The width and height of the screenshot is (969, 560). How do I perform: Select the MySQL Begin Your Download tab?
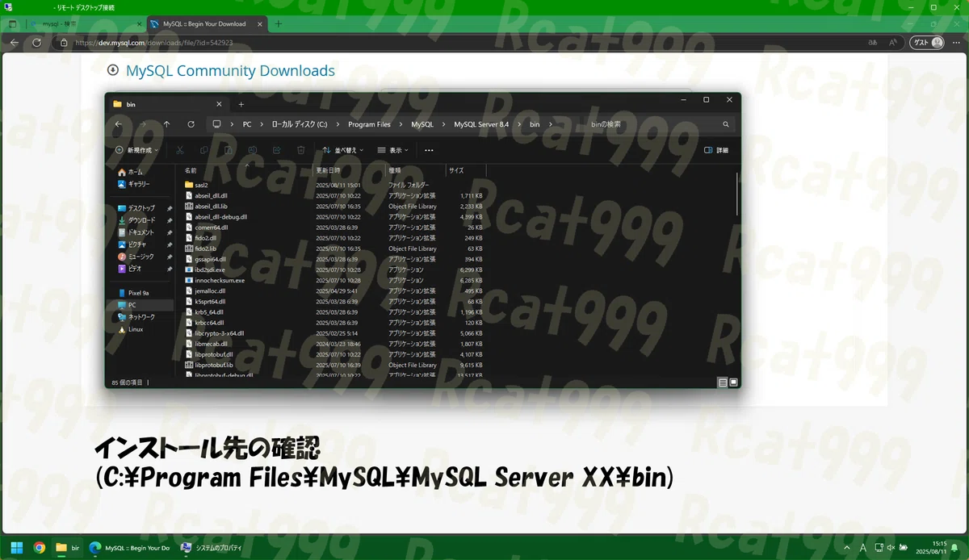coord(205,24)
